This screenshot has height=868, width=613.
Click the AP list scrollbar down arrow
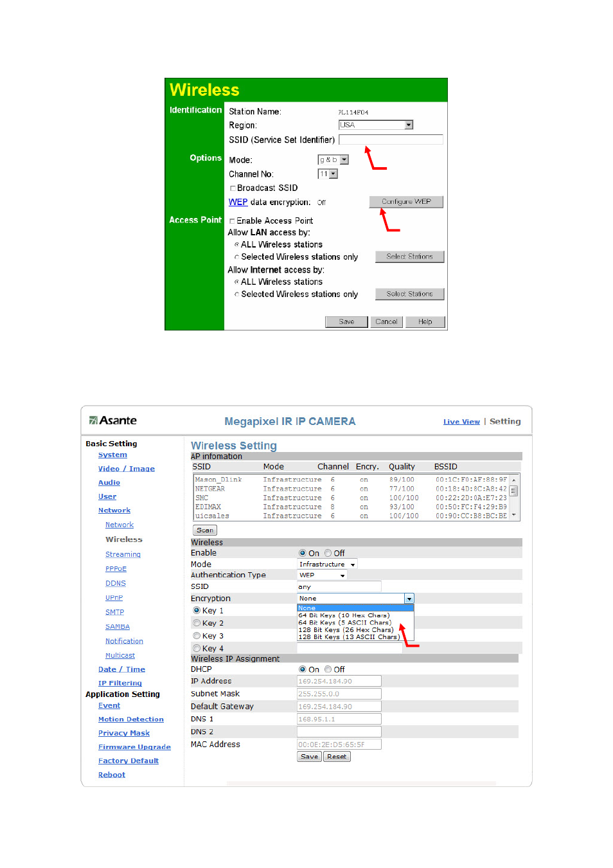click(x=514, y=516)
